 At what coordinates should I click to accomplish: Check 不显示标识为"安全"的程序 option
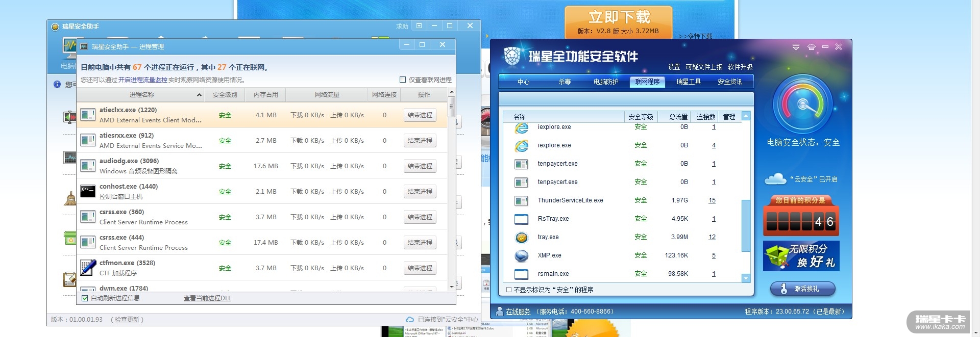[509, 290]
